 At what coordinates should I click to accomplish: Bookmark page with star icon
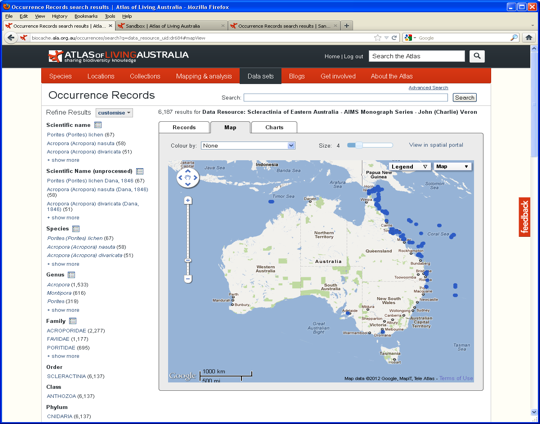coord(378,38)
